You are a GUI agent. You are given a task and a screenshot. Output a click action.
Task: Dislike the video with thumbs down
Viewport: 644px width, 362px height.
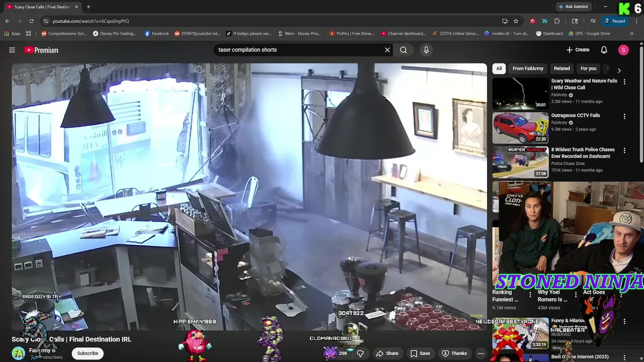[x=360, y=353]
